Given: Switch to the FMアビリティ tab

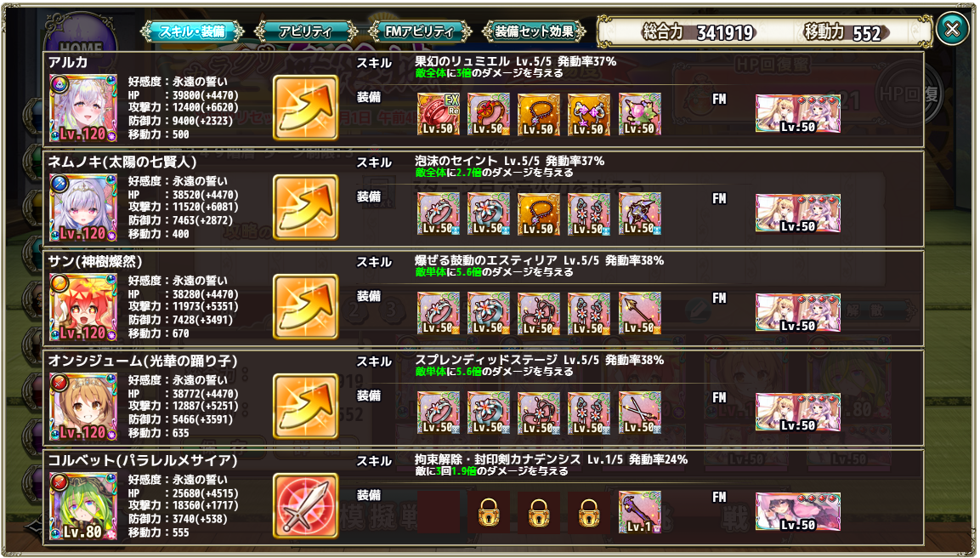Looking at the screenshot, I should pyautogui.click(x=419, y=31).
